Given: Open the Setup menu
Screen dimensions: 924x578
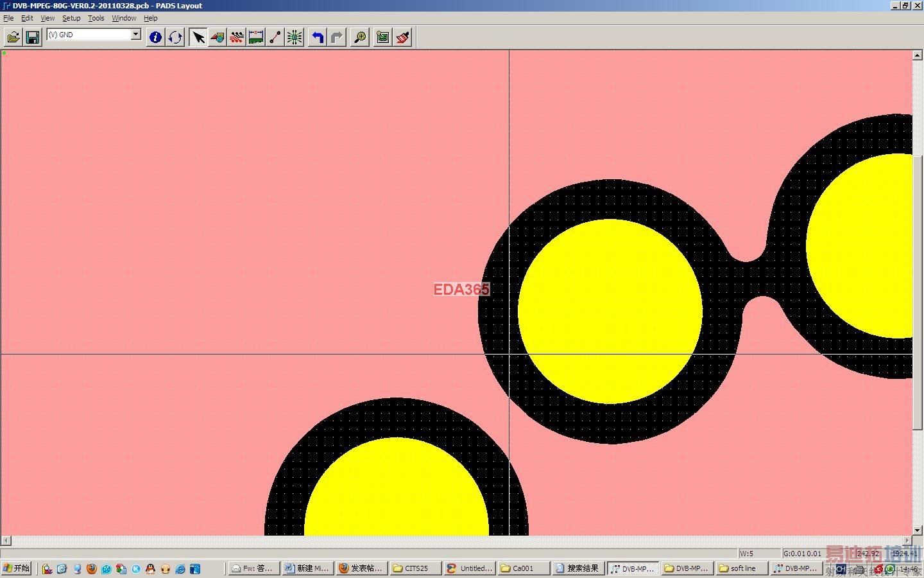Looking at the screenshot, I should click(x=71, y=18).
